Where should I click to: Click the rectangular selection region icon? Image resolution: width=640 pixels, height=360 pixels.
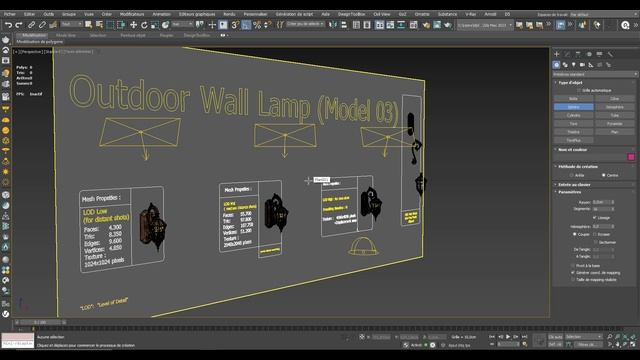point(110,25)
